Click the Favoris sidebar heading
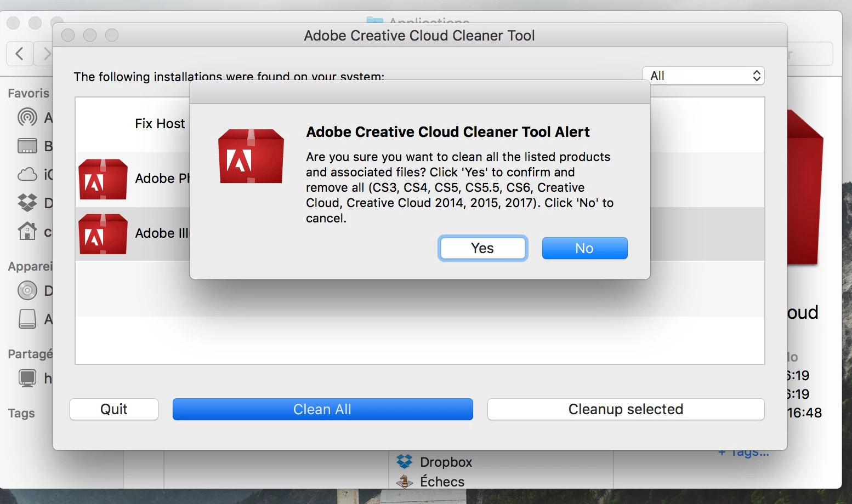This screenshot has height=504, width=852. [x=29, y=93]
